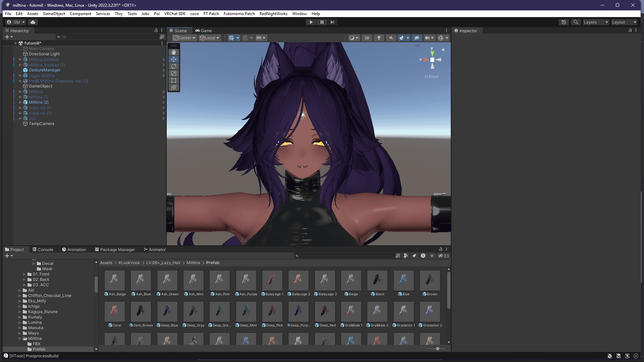Select the Rect tool

click(174, 80)
